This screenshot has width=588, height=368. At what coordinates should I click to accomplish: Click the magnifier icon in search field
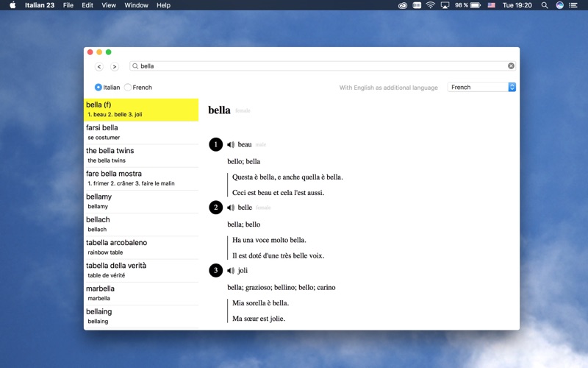135,66
